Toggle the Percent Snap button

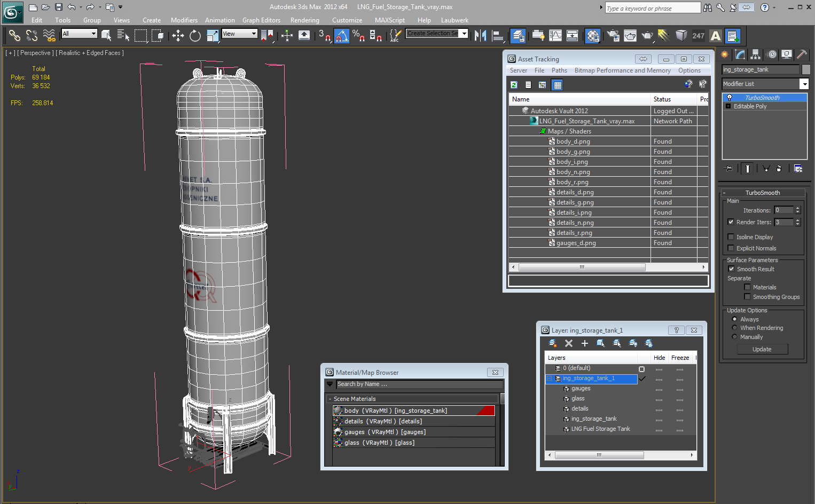pos(358,36)
